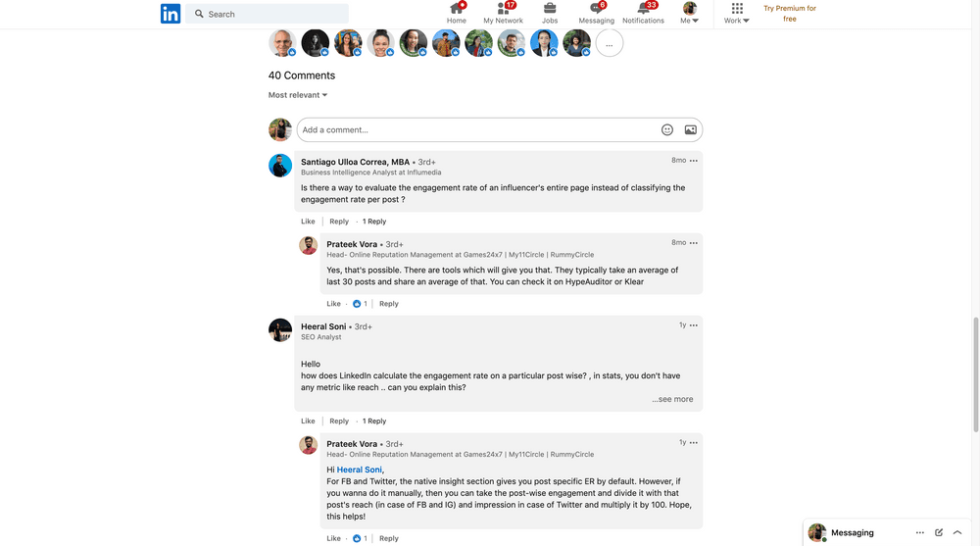The height and width of the screenshot is (546, 980).
Task: Open Messaging from the top navigation
Action: [x=596, y=9]
